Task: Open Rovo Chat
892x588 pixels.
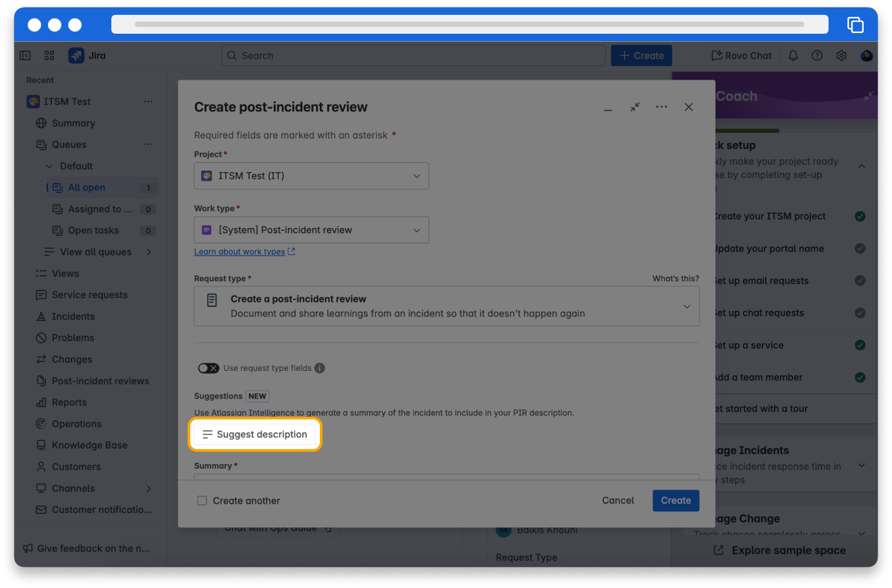Action: pyautogui.click(x=742, y=56)
